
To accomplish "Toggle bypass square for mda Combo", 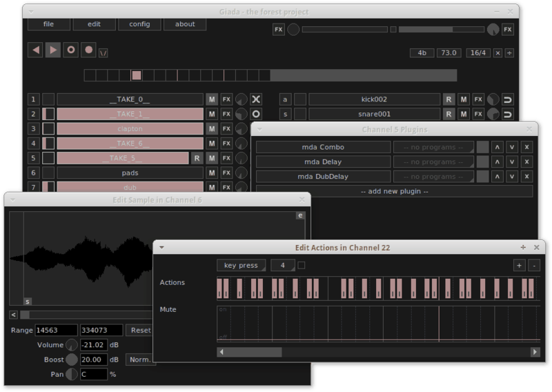I will (x=482, y=147).
